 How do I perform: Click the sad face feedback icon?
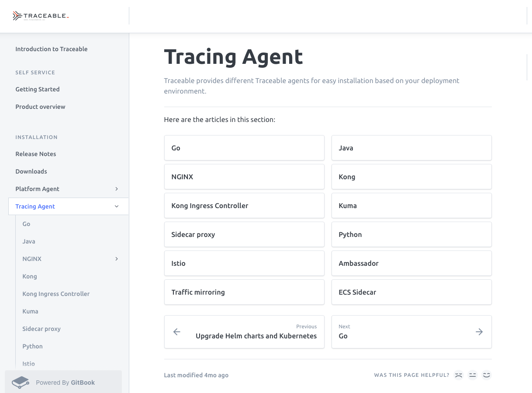tap(458, 375)
